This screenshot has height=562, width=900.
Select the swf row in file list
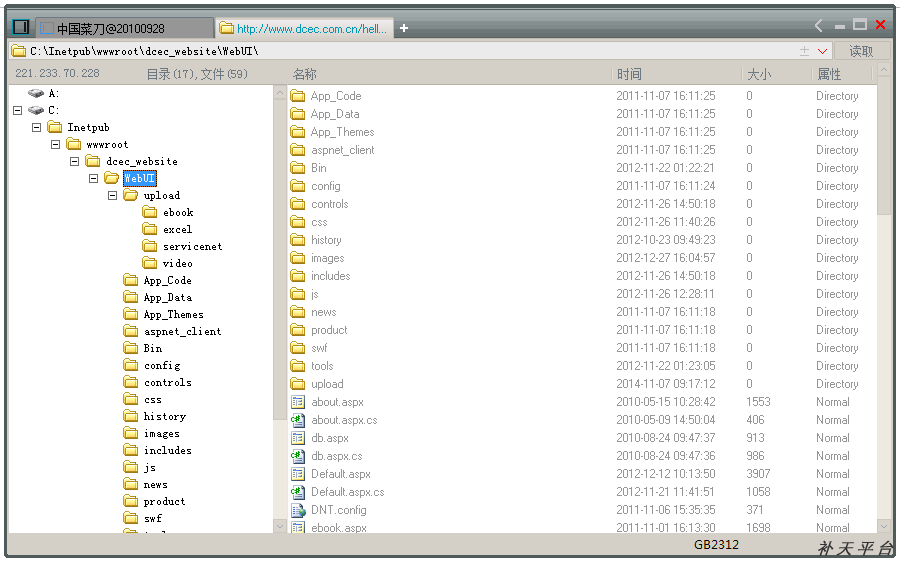click(583, 348)
